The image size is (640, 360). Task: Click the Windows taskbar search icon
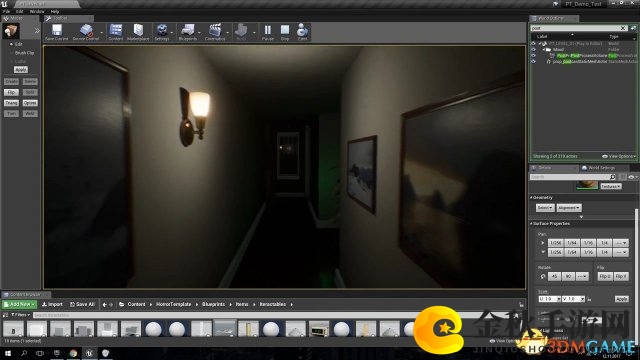tap(24, 353)
